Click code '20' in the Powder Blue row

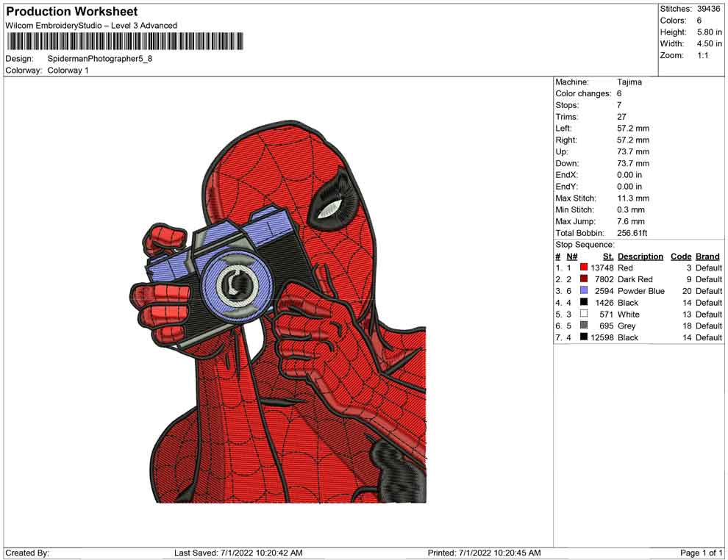[687, 291]
